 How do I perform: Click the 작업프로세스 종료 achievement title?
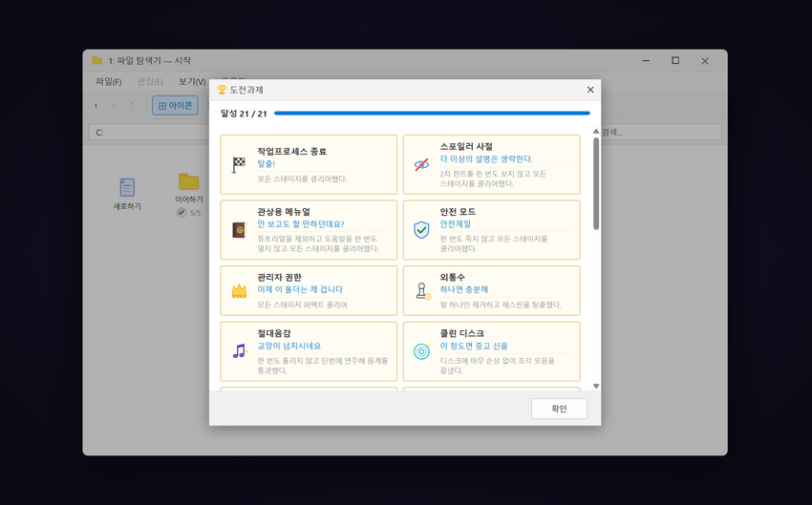click(292, 151)
